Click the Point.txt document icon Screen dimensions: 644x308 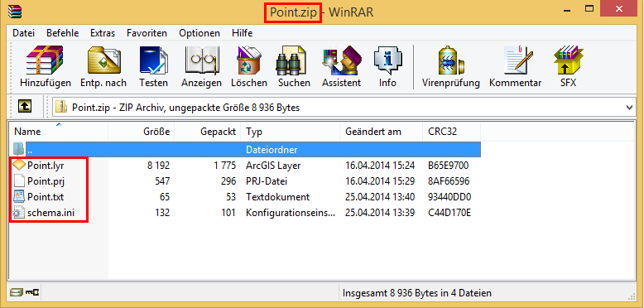point(19,197)
